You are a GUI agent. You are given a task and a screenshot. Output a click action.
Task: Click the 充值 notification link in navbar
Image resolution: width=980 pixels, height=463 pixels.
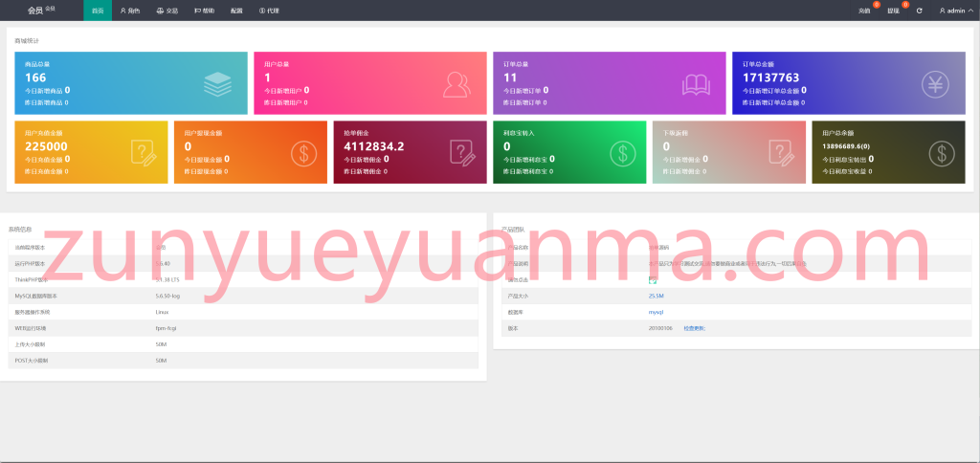click(864, 11)
